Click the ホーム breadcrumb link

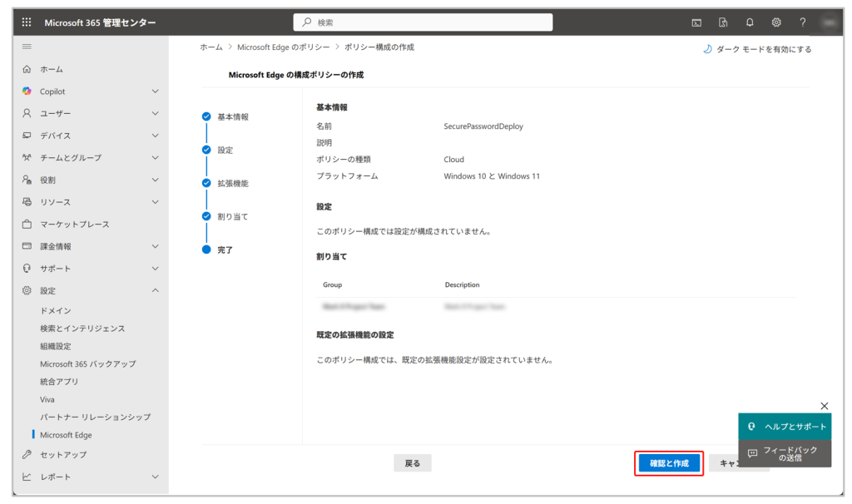(x=211, y=47)
